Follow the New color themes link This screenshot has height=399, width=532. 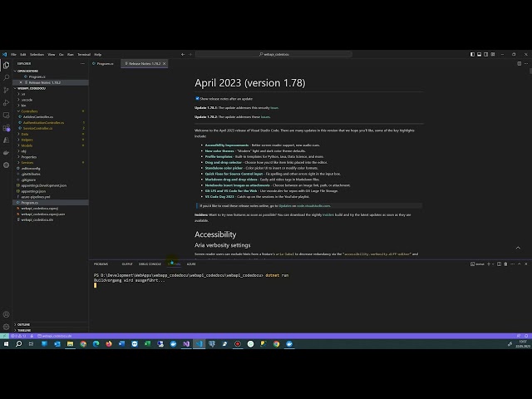(219, 151)
